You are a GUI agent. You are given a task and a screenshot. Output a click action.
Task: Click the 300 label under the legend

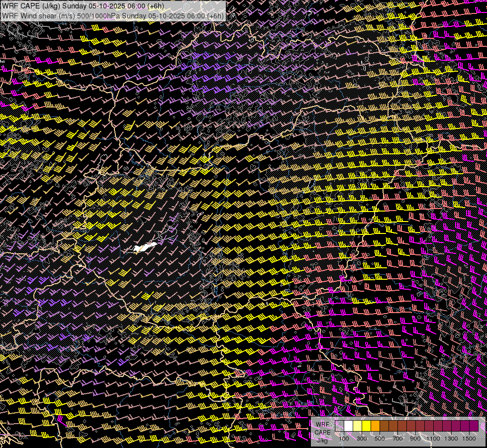click(362, 439)
